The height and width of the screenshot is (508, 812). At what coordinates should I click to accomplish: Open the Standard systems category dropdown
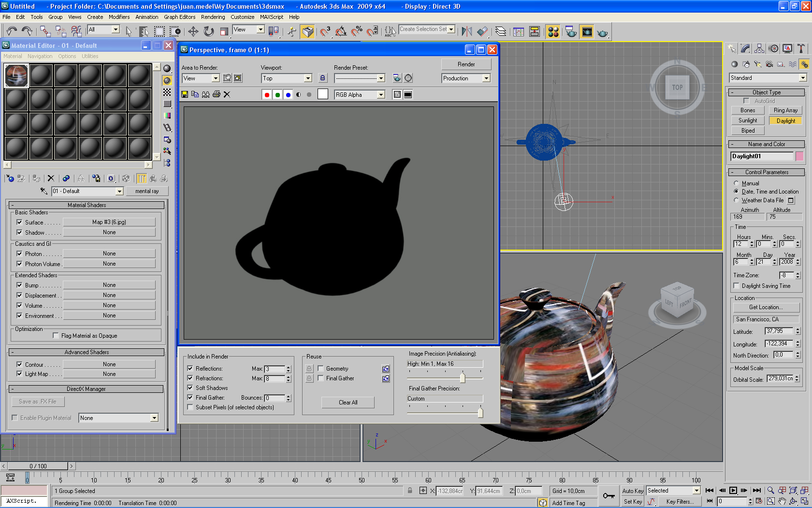click(802, 78)
